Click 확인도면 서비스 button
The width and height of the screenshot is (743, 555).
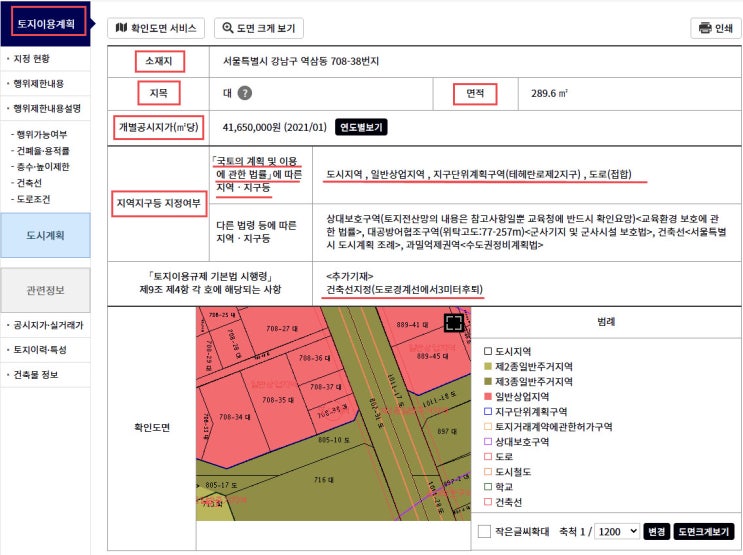[x=156, y=28]
